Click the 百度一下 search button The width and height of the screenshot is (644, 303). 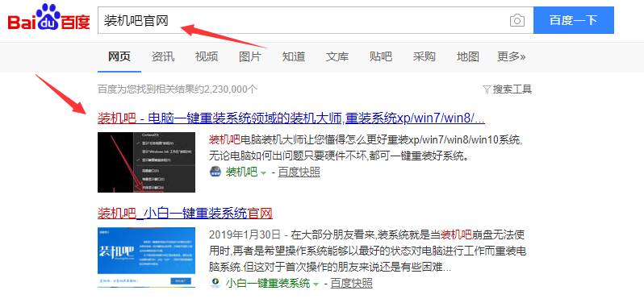574,20
